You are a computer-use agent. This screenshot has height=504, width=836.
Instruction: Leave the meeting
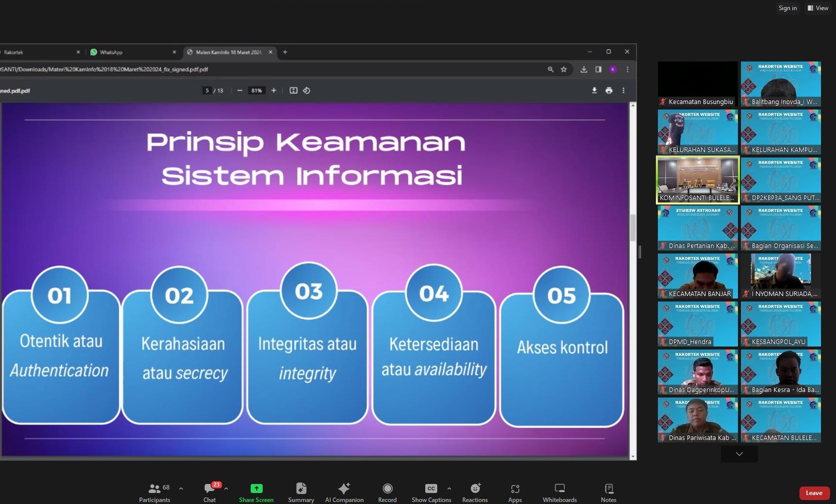[x=814, y=493]
